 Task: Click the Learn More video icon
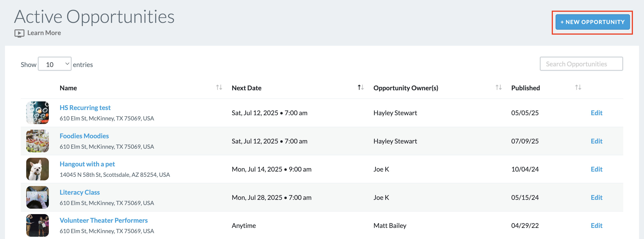pyautogui.click(x=19, y=33)
